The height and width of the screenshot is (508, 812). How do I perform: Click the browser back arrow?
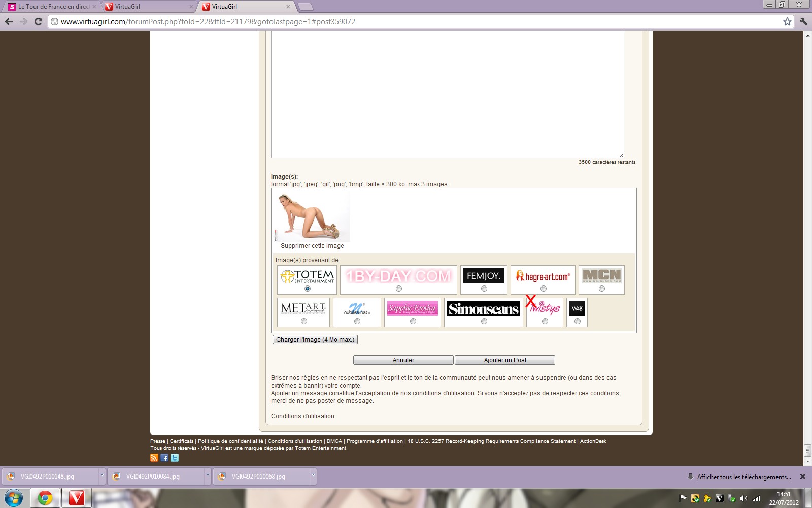click(x=9, y=21)
